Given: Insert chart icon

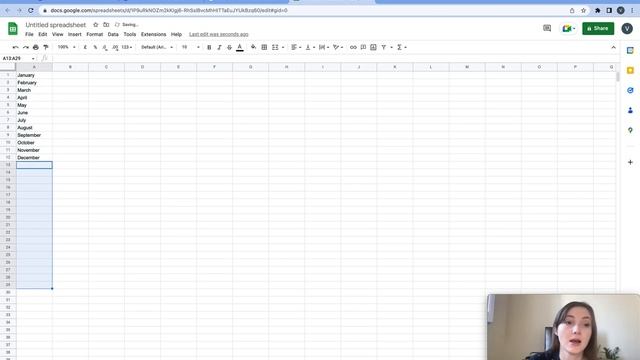Looking at the screenshot, I should (x=373, y=47).
